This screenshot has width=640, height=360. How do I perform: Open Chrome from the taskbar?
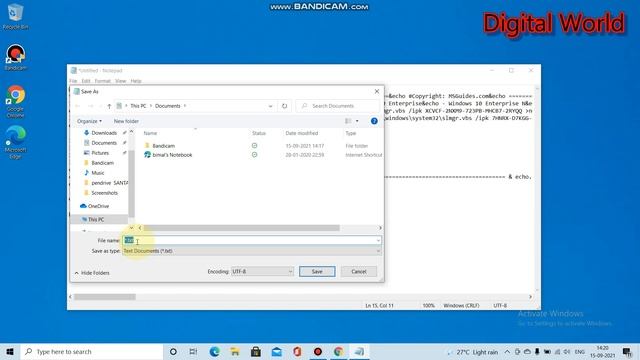pos(338,351)
